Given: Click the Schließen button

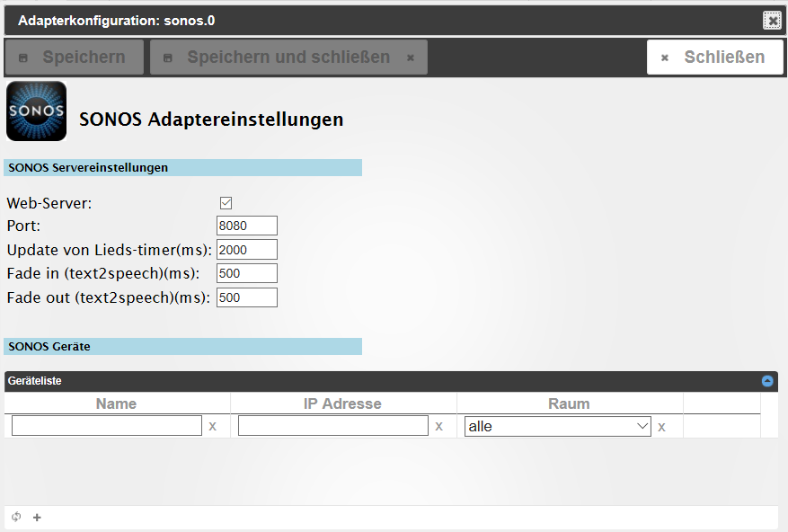Looking at the screenshot, I should 714,58.
